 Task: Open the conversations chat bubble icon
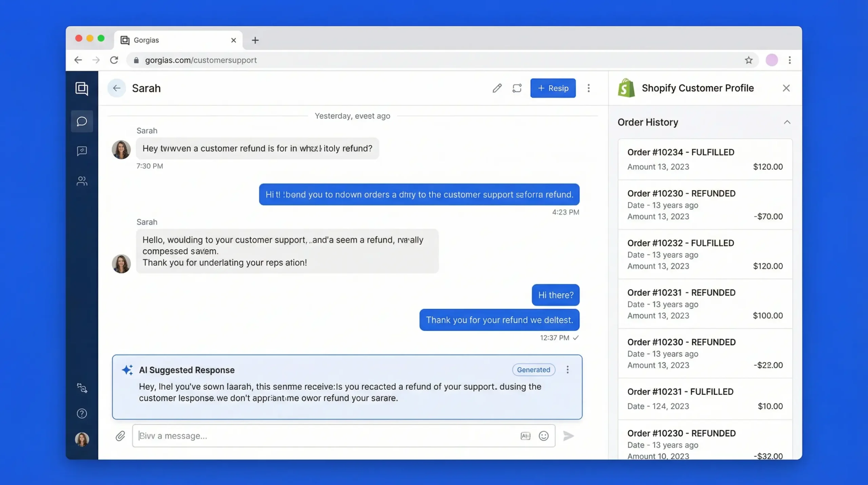tap(82, 121)
